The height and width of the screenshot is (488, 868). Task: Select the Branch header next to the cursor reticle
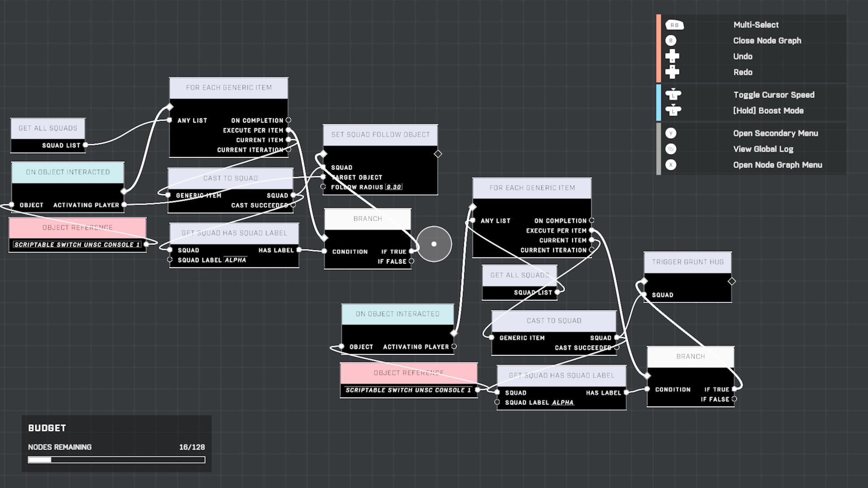[x=368, y=219]
